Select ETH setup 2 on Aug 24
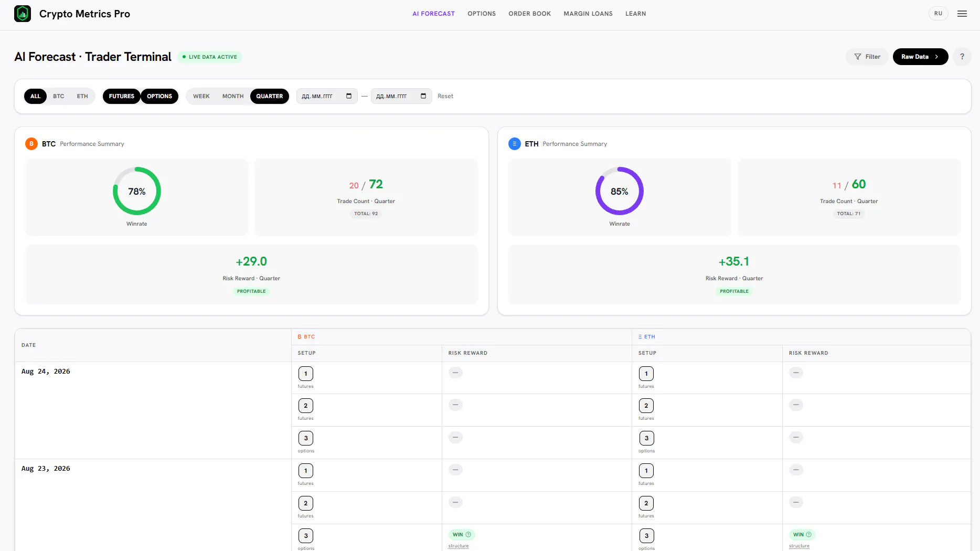This screenshot has width=980, height=551. (646, 406)
